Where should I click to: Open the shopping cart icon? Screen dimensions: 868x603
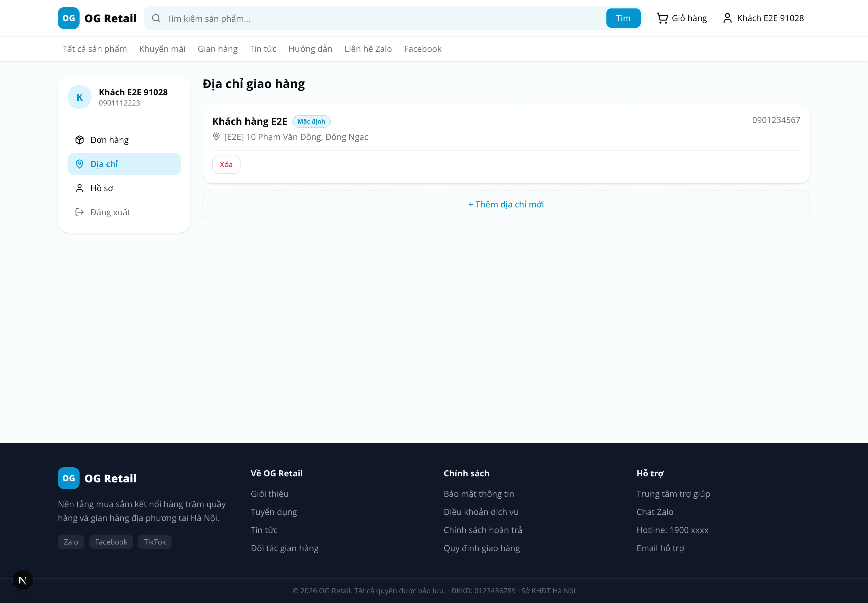pos(662,18)
